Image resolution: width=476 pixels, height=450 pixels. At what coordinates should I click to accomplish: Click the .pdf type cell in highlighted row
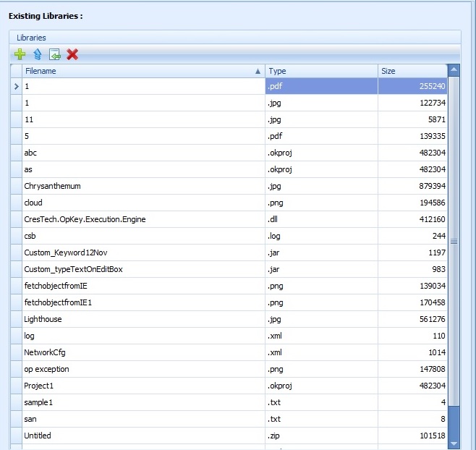pos(321,86)
